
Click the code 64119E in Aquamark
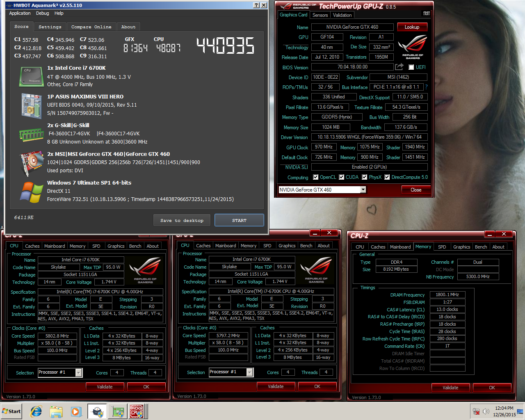pyautogui.click(x=24, y=217)
